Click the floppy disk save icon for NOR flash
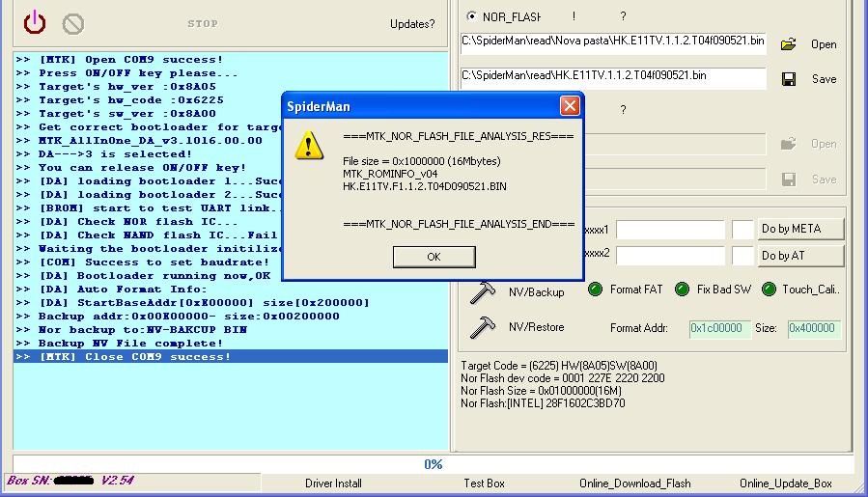 789,79
